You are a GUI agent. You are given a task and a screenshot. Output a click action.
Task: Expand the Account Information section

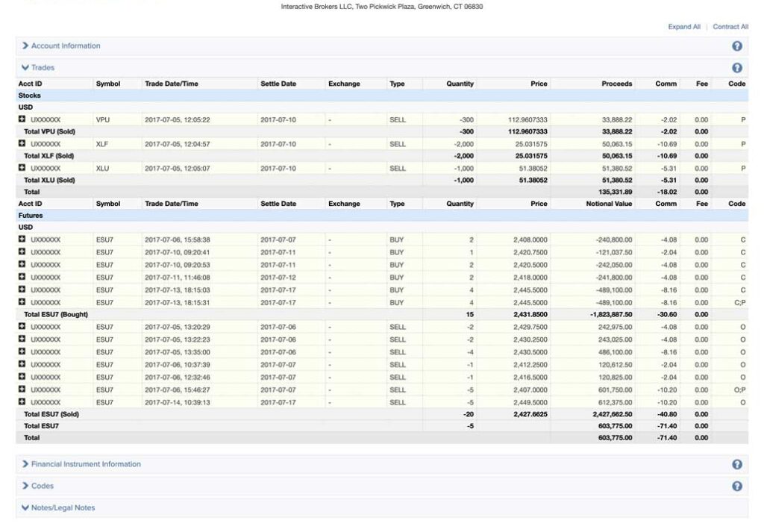tap(65, 46)
